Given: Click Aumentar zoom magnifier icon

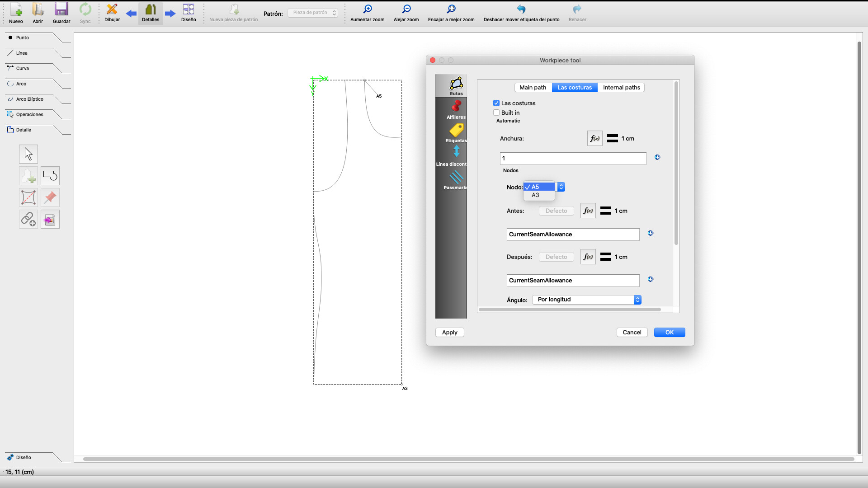Looking at the screenshot, I should 368,9.
